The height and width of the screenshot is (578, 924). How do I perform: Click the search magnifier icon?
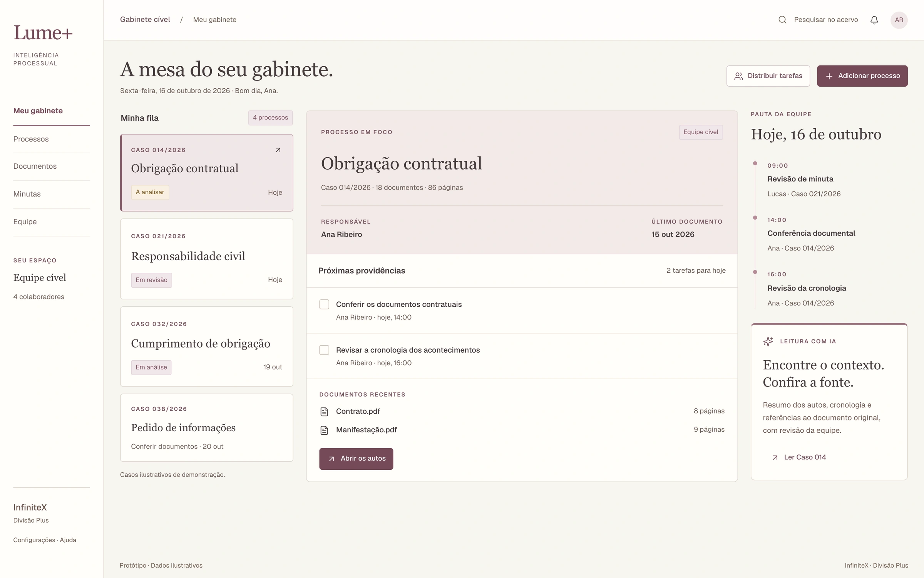coord(782,20)
